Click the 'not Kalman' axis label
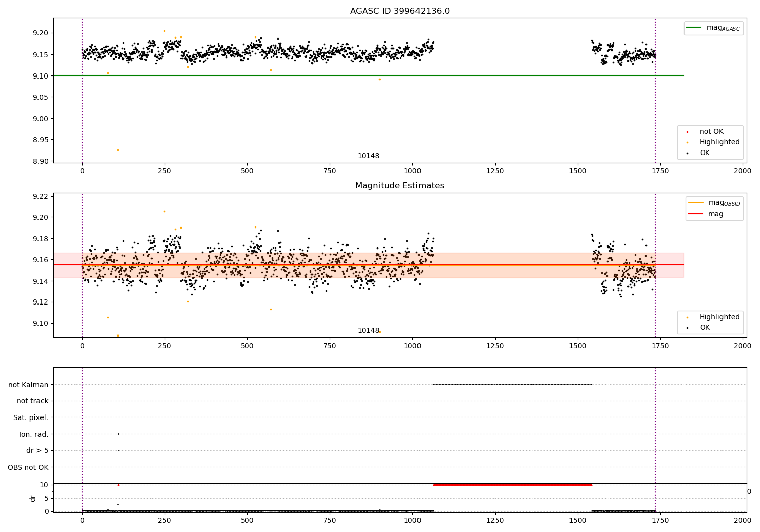Viewport: 760px width, 532px height. pyautogui.click(x=28, y=385)
